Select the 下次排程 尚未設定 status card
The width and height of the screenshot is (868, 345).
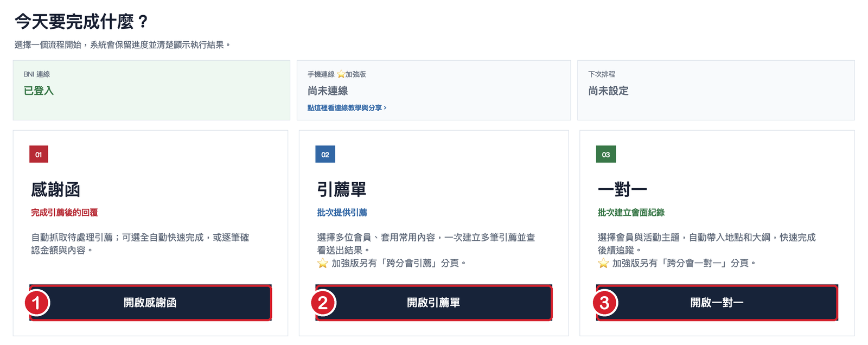716,90
